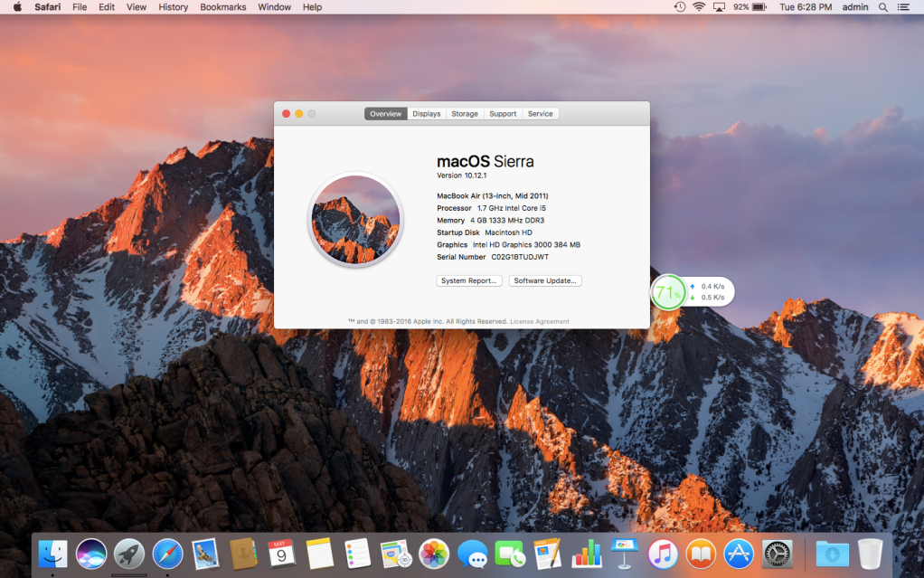Open System Preferences gear in Dock
This screenshot has width=924, height=578.
click(778, 554)
